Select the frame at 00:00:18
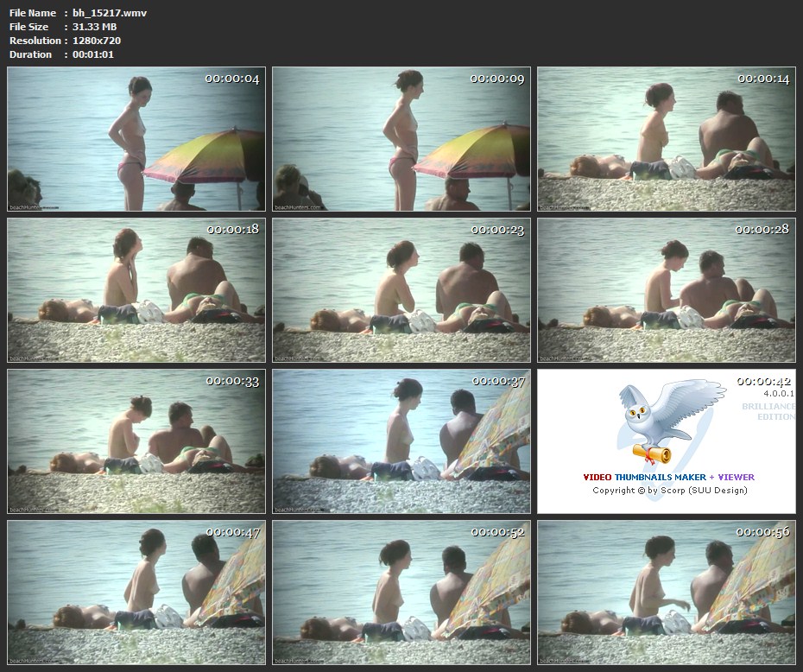Image resolution: width=803 pixels, height=672 pixels. tap(136, 290)
